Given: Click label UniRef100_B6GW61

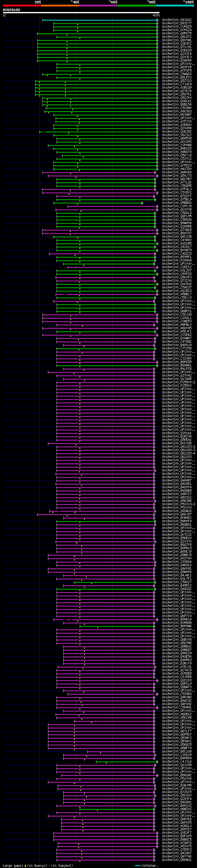Looking at the screenshot, I should coord(176,365).
